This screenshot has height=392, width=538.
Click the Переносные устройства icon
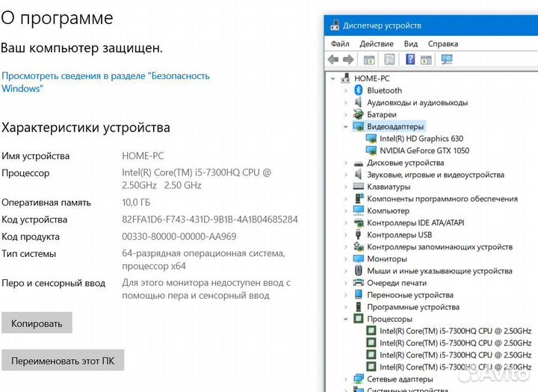click(358, 295)
